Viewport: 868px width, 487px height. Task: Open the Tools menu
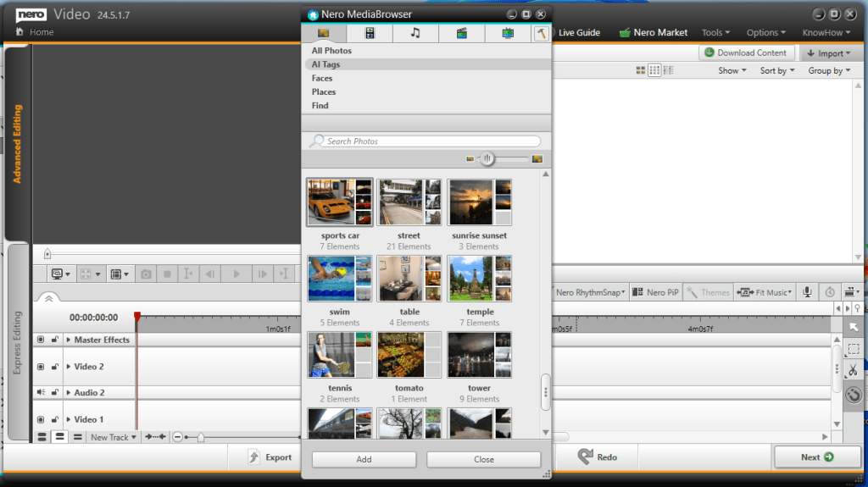(716, 32)
